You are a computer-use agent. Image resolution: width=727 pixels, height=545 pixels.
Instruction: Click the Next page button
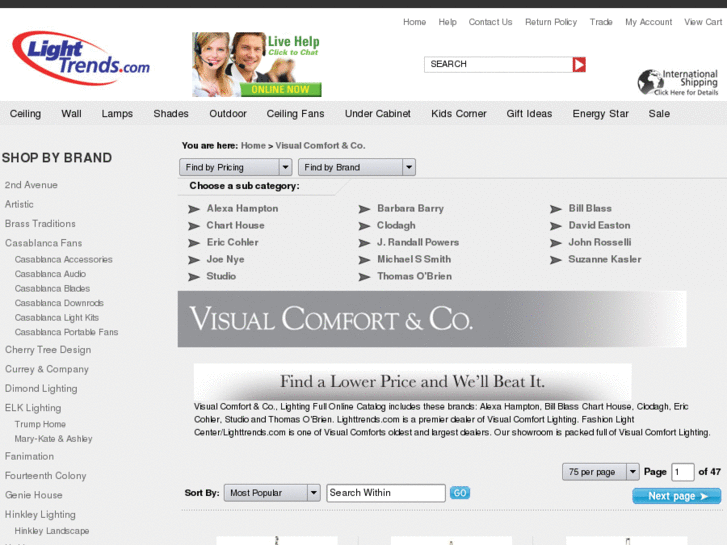click(x=676, y=496)
